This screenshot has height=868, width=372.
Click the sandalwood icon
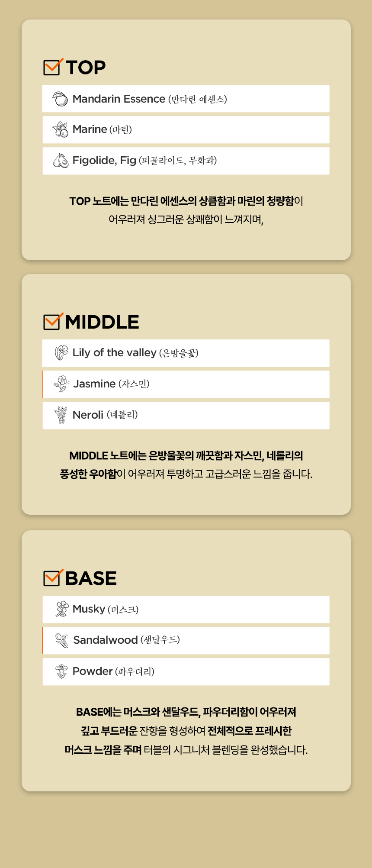click(x=62, y=640)
